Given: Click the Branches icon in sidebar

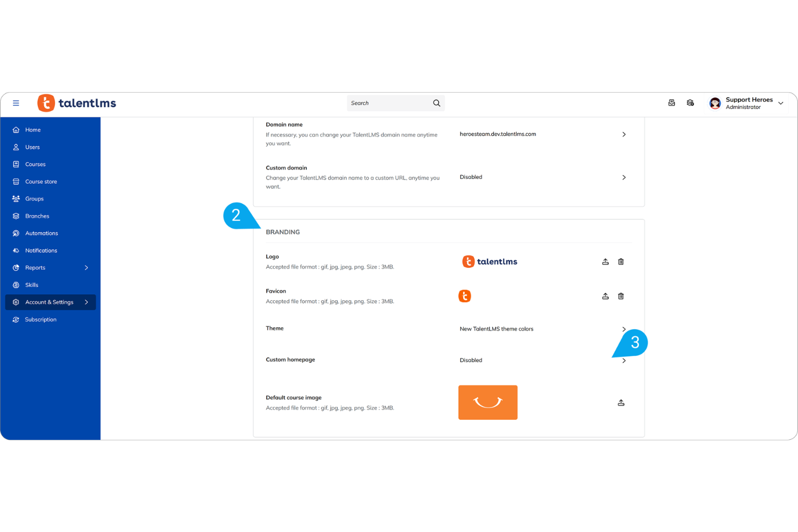Looking at the screenshot, I should point(16,216).
